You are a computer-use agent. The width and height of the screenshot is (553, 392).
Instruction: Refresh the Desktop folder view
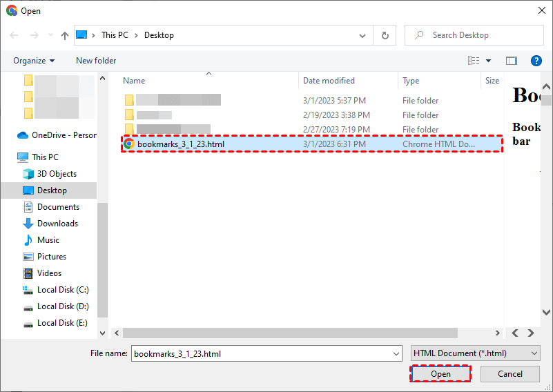coord(385,35)
